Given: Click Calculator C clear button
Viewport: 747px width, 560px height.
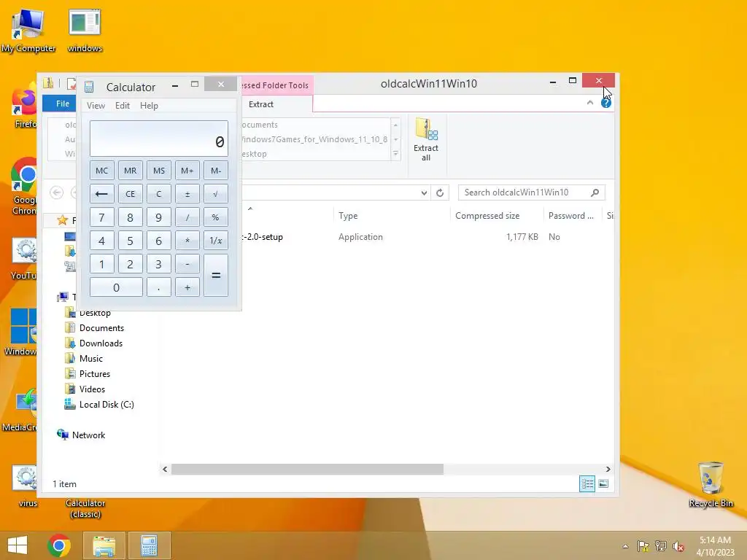Looking at the screenshot, I should pyautogui.click(x=158, y=194).
